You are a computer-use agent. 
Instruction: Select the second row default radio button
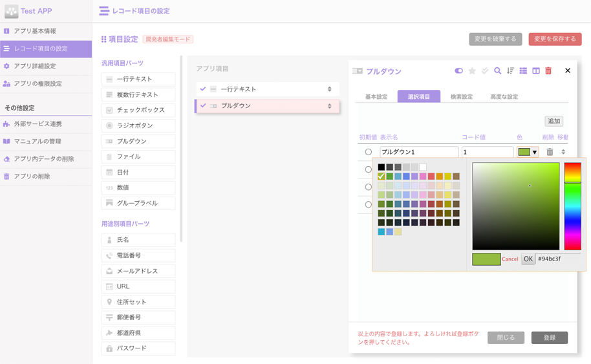coord(369,169)
